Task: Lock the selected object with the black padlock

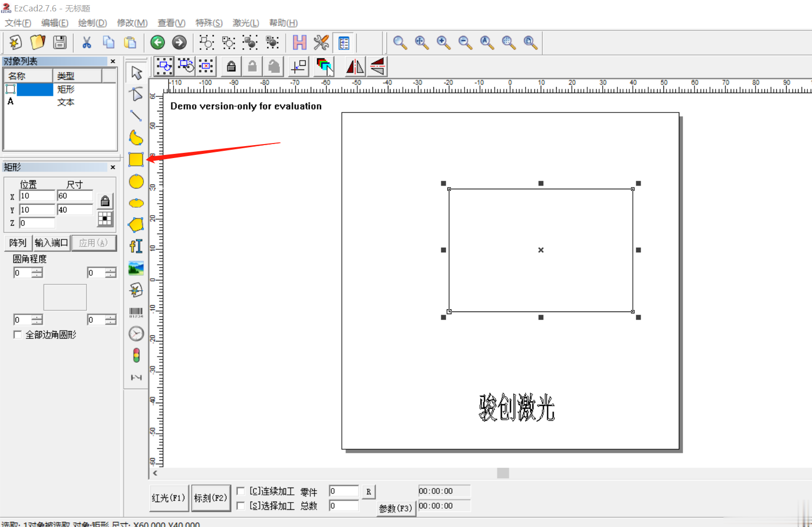Action: pos(231,66)
